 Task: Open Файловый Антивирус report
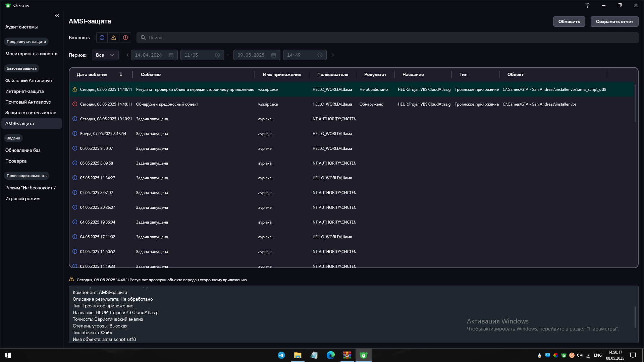(29, 80)
